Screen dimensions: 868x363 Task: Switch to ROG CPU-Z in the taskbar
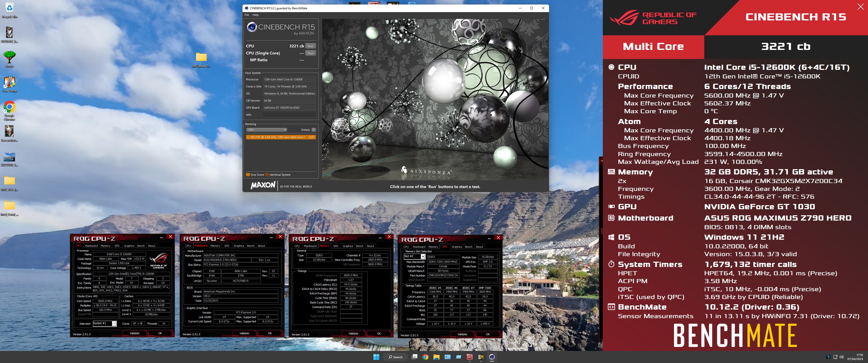tap(469, 357)
